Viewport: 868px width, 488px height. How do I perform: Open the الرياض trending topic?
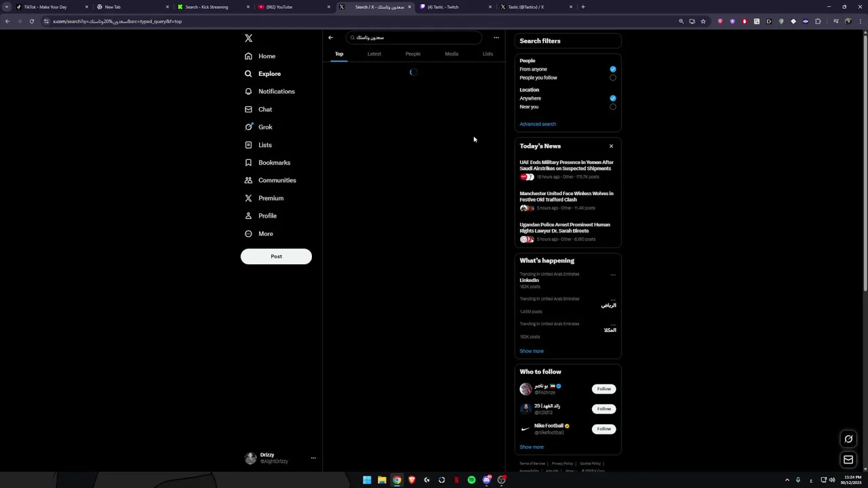pos(608,306)
